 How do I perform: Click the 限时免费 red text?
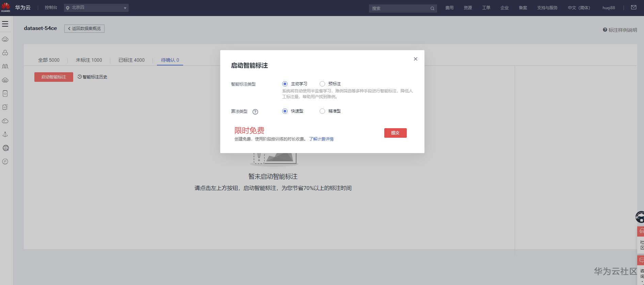click(x=249, y=130)
